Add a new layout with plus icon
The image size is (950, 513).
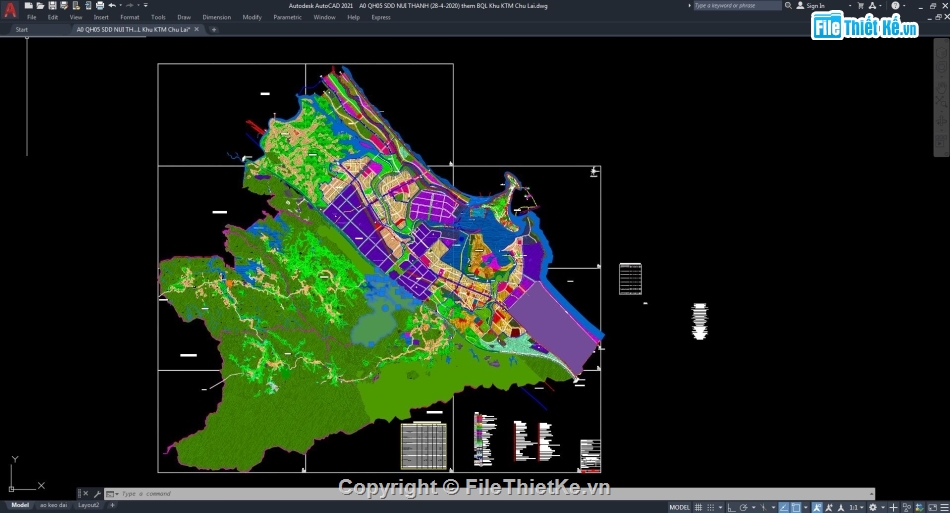[x=112, y=505]
